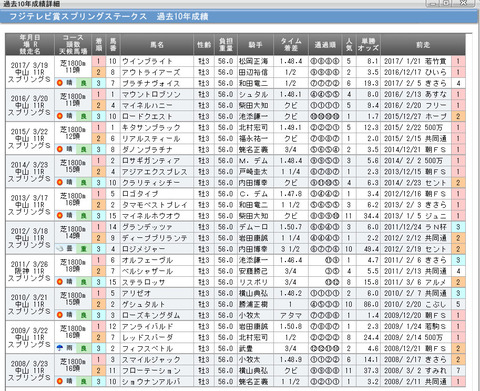Screen dimensions: 480x391
Task: Click horse name ウインブライト
Action: [x=147, y=61]
